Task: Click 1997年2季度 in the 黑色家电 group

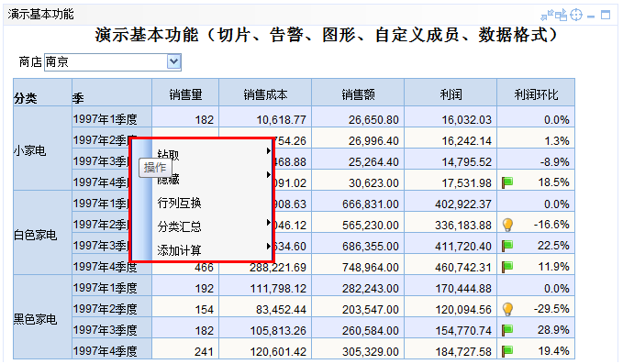Action: pyautogui.click(x=106, y=309)
